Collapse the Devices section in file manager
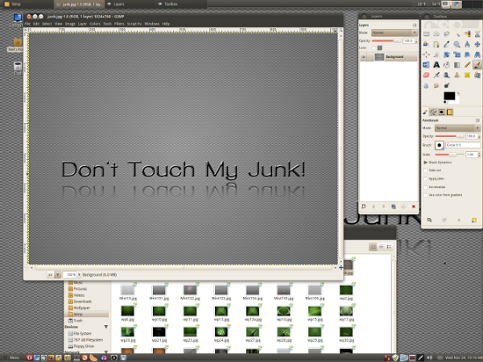This screenshot has width=483, height=362. pos(106,327)
